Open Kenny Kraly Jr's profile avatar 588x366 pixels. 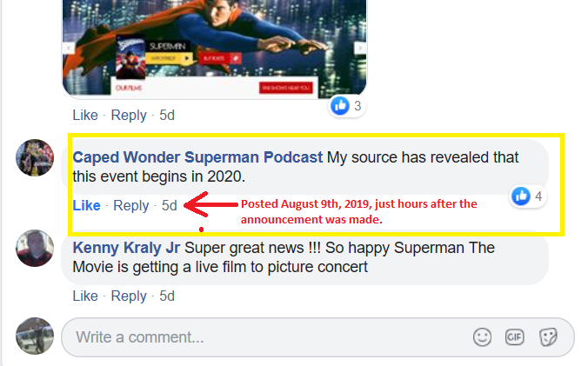coord(36,249)
